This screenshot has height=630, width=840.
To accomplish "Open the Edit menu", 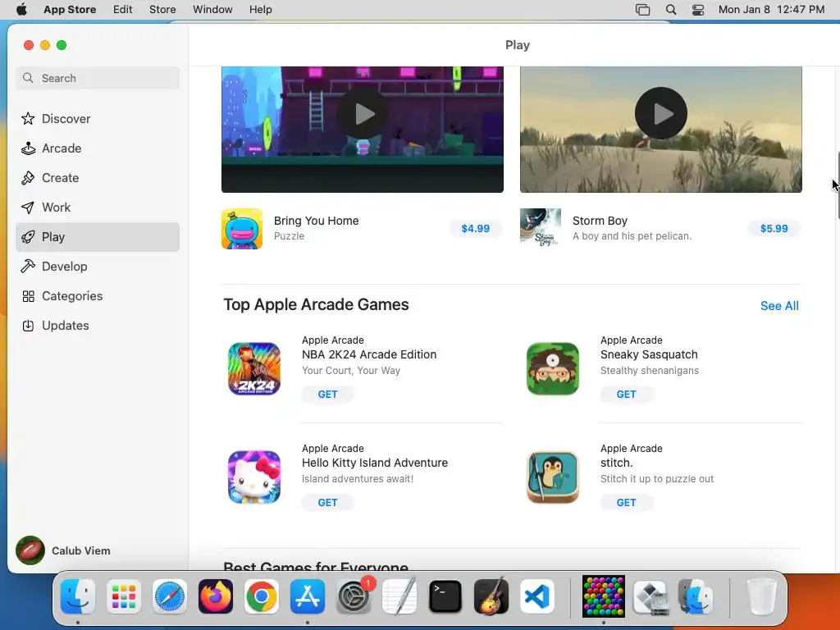I will 123,10.
